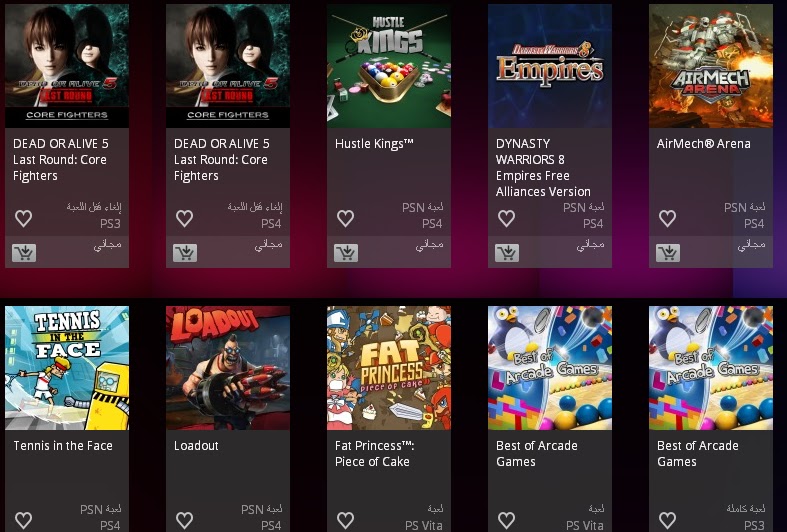Click the heart icon under Loadout
This screenshot has height=532, width=787.
tap(184, 520)
